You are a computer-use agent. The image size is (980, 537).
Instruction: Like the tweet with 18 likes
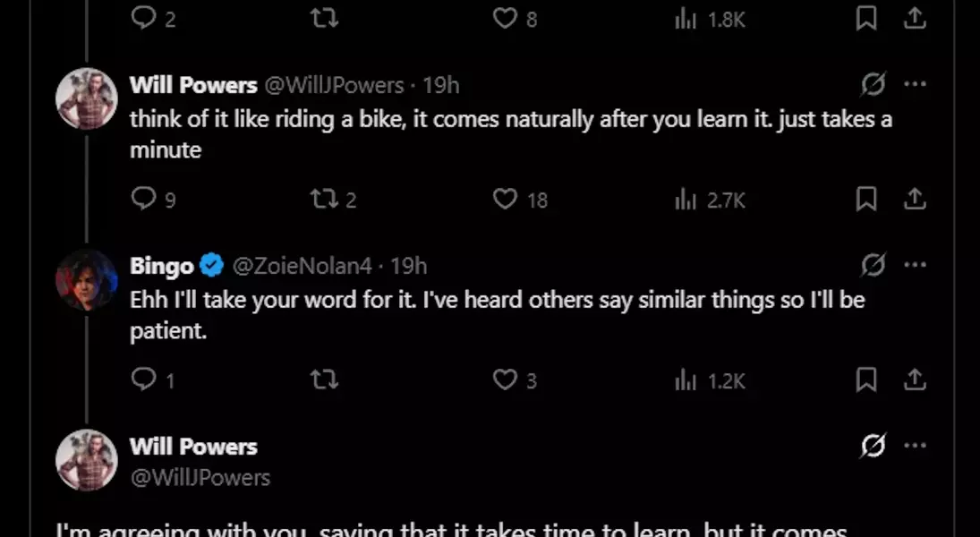click(x=506, y=198)
